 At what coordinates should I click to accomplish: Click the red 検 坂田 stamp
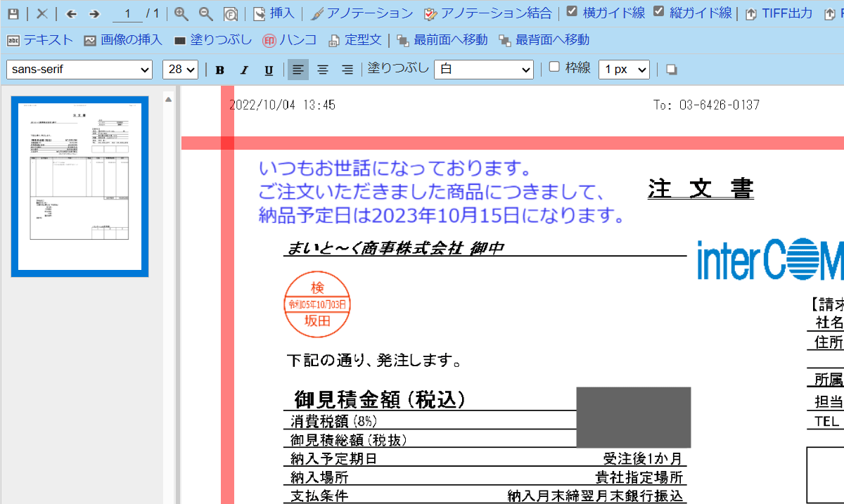point(316,304)
